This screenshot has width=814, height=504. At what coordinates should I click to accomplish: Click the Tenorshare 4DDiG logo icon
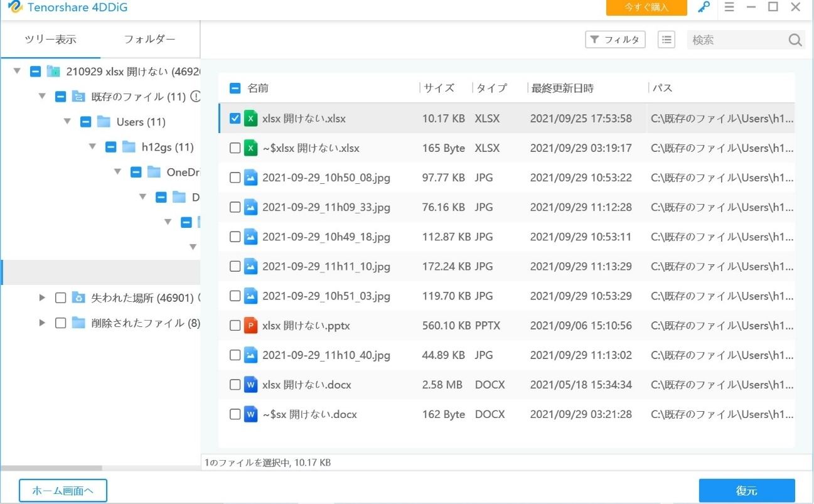pyautogui.click(x=14, y=8)
